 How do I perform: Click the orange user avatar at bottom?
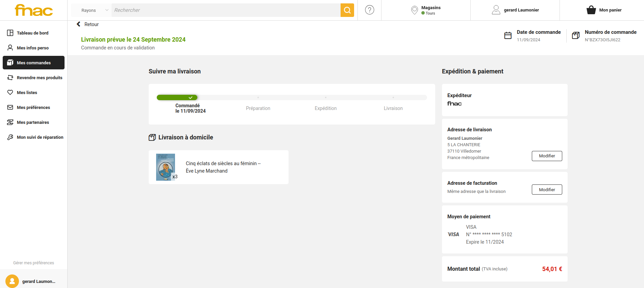click(12, 281)
